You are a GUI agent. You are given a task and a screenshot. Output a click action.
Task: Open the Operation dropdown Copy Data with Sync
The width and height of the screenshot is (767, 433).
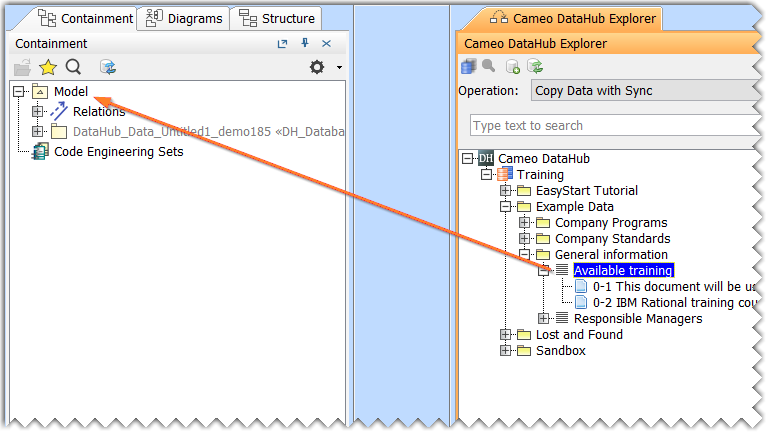[x=646, y=91]
